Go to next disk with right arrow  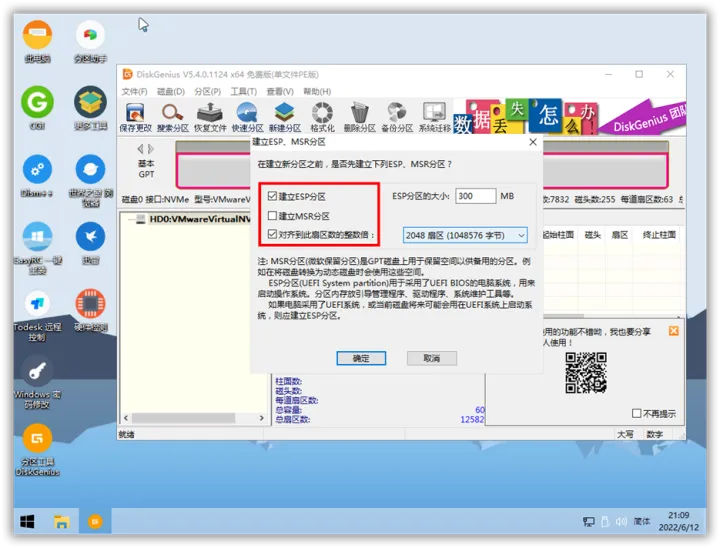click(151, 148)
